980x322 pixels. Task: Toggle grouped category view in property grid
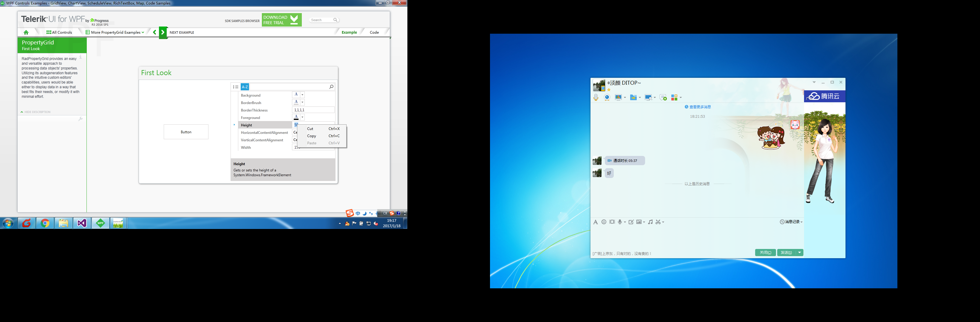point(236,87)
